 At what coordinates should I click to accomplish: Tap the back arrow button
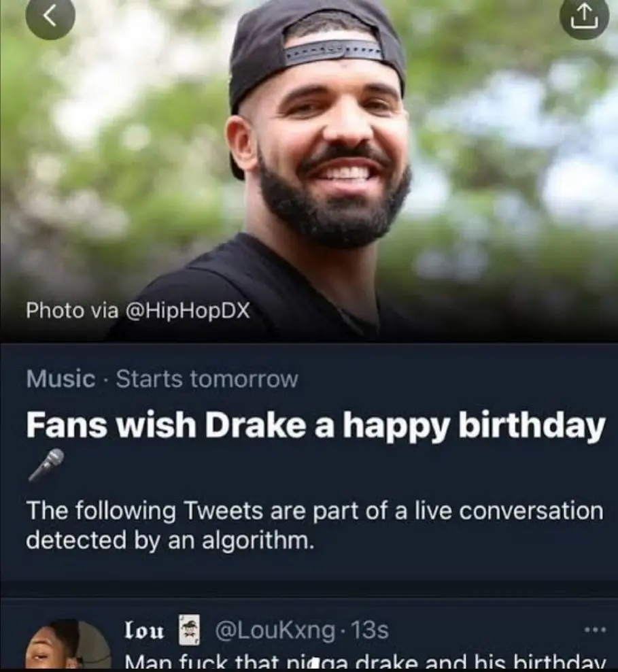[x=49, y=18]
